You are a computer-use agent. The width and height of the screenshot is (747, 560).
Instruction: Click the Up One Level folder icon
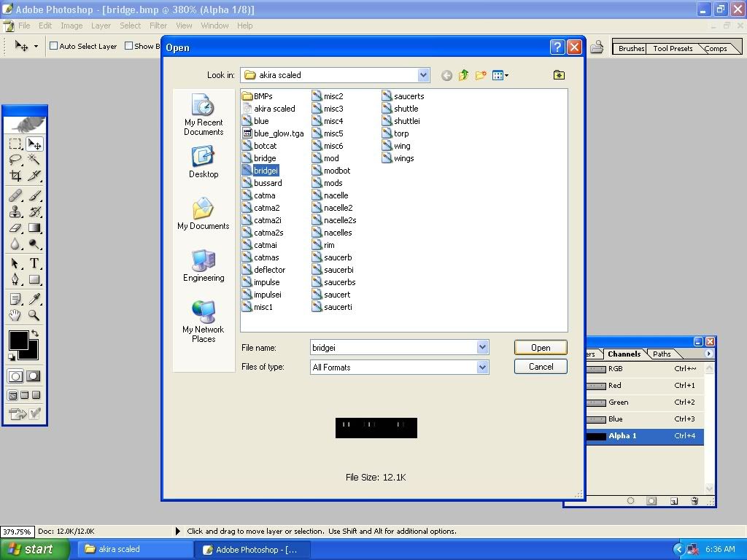(463, 75)
